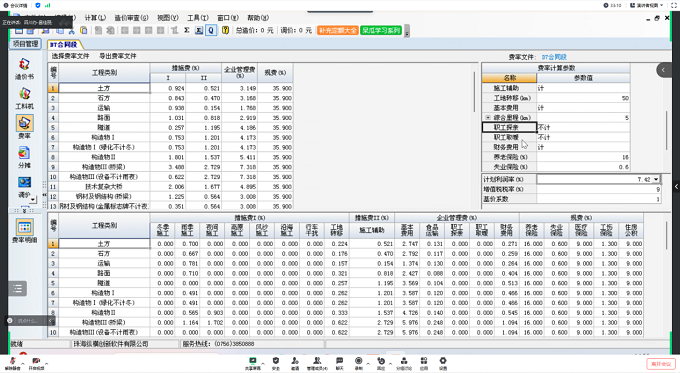Image resolution: width=680 pixels, height=373 pixels.
Task: Open breakout rooms meeting icon
Action: 404,363
